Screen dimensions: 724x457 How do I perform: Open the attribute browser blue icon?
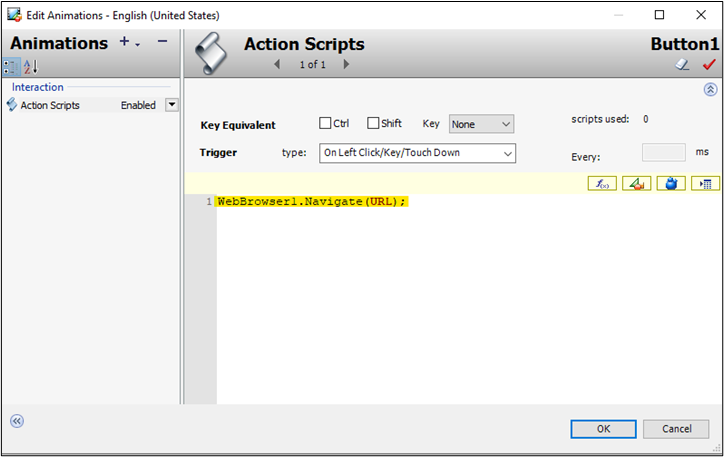pos(671,184)
